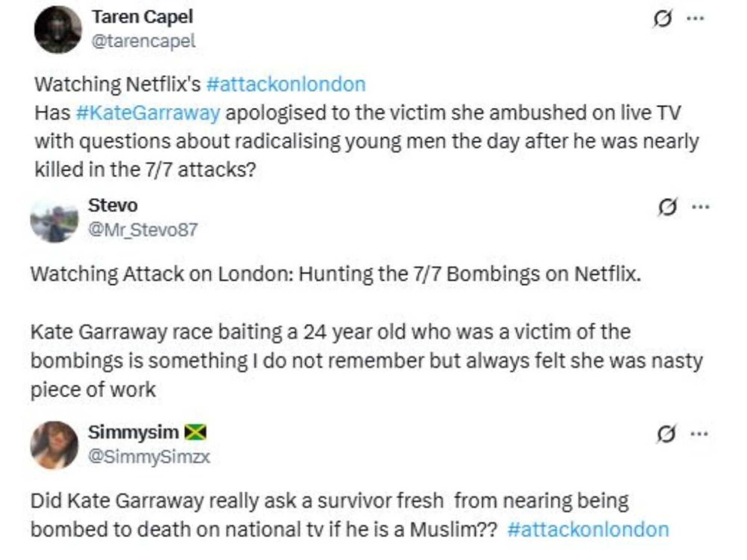Open #attackonlondon hashtag in Simmysim's tweet
The height and width of the screenshot is (560, 747).
(588, 530)
